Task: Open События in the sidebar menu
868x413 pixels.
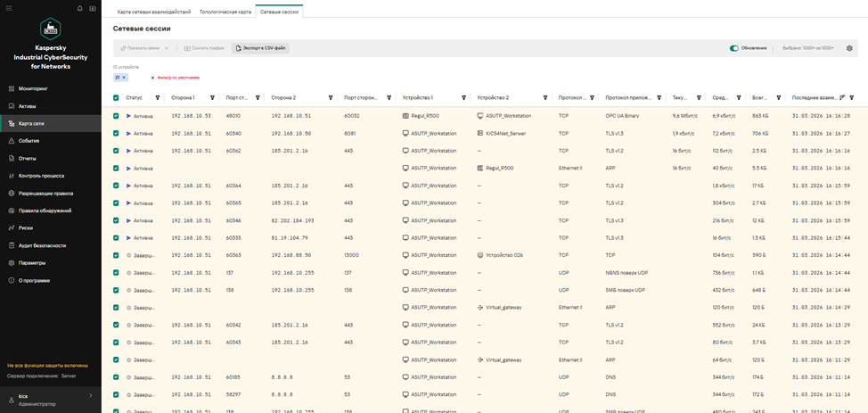Action: point(29,141)
